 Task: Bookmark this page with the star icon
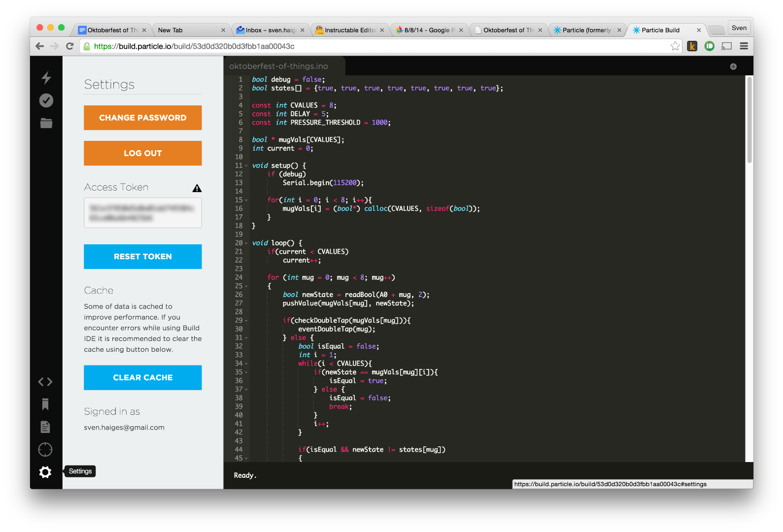(x=675, y=46)
